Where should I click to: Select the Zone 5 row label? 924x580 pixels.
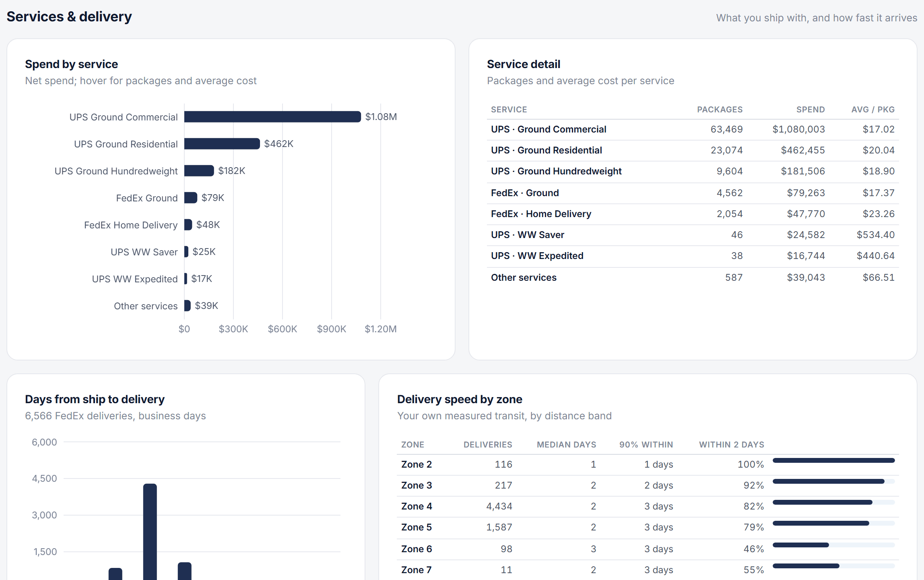(416, 527)
